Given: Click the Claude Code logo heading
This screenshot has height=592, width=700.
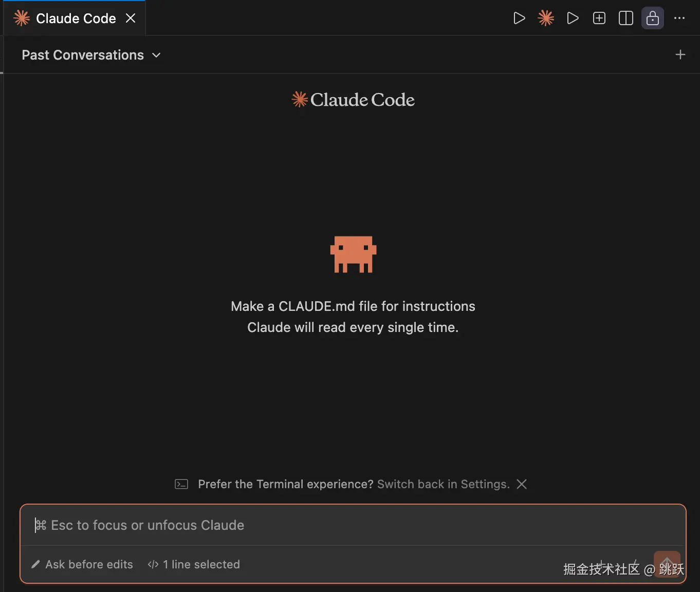Looking at the screenshot, I should click(x=353, y=99).
